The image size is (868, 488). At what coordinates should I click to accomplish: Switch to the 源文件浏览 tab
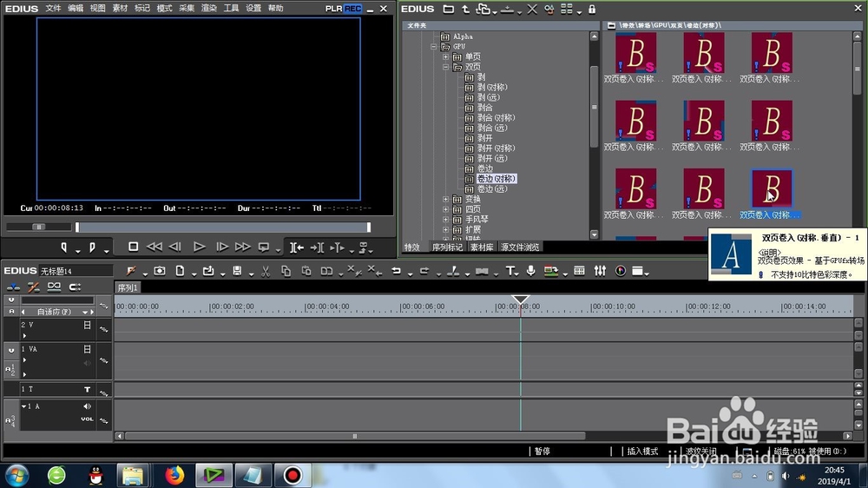click(x=520, y=247)
